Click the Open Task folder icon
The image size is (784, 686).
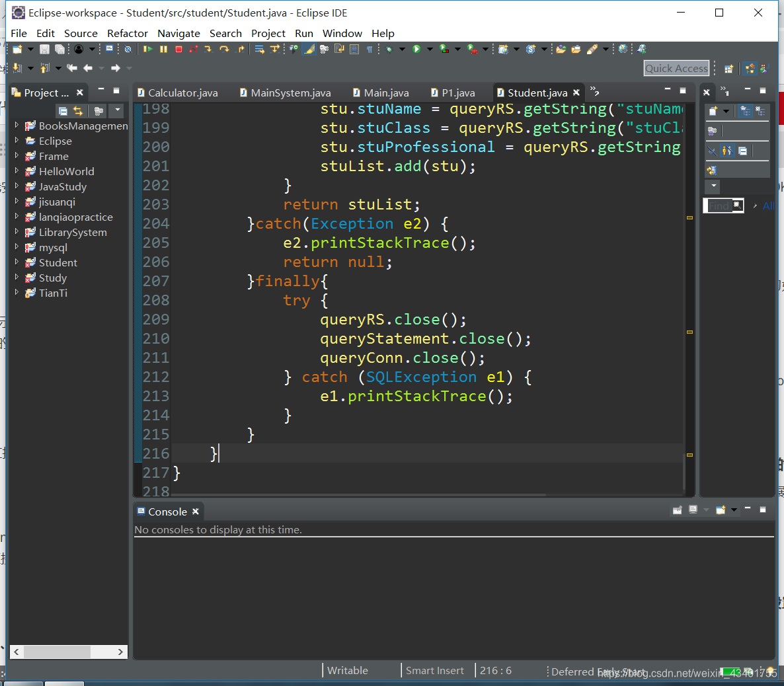(576, 49)
